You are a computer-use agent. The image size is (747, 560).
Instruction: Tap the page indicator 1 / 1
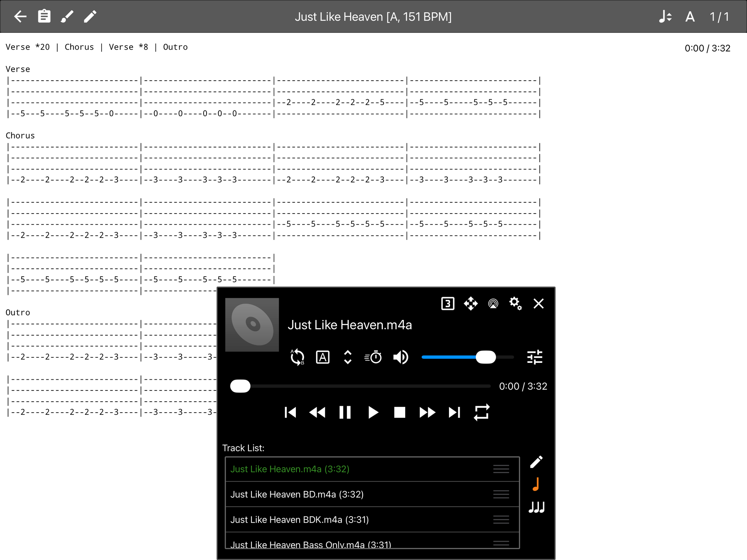pyautogui.click(x=719, y=17)
